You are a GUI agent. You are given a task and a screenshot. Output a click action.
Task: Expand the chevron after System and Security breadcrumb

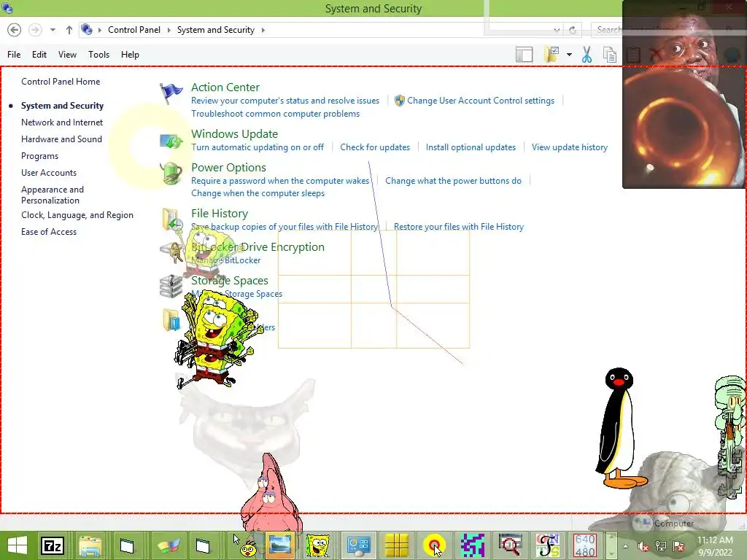click(263, 30)
